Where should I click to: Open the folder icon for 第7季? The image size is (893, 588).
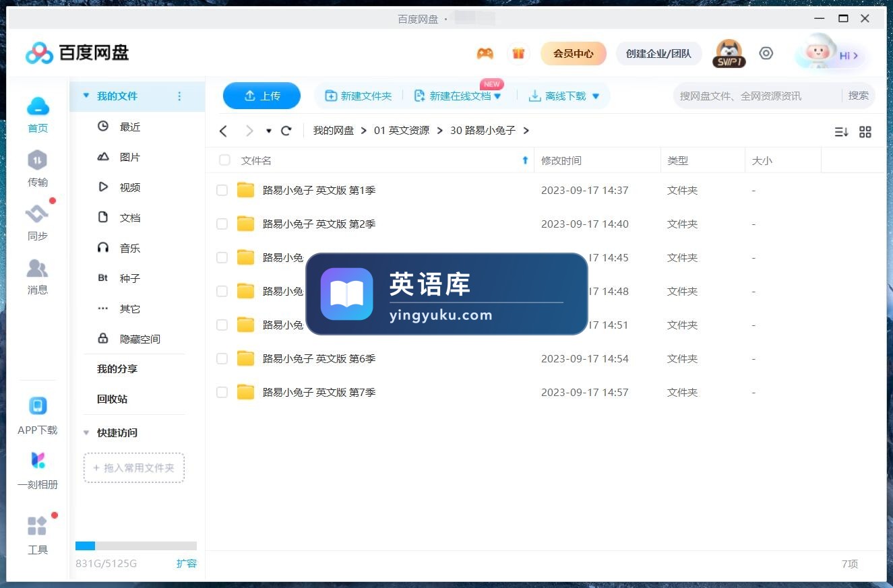(x=246, y=392)
